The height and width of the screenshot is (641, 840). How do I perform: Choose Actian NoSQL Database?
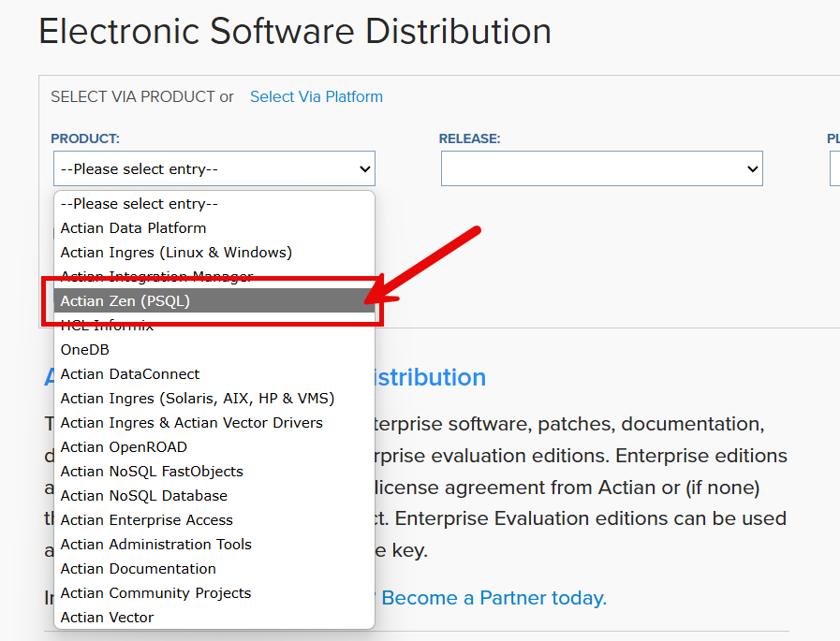click(x=214, y=496)
